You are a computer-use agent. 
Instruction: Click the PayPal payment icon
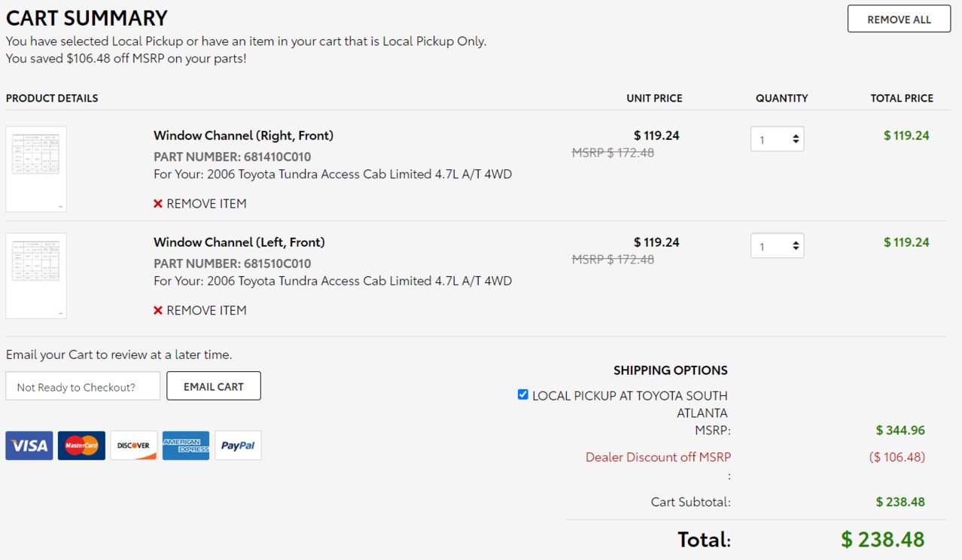[x=238, y=446]
